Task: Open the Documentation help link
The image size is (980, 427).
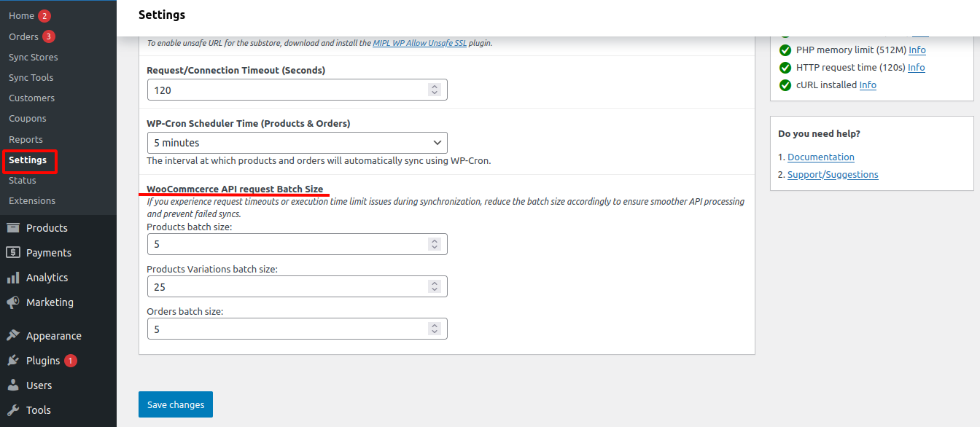Action: 820,157
